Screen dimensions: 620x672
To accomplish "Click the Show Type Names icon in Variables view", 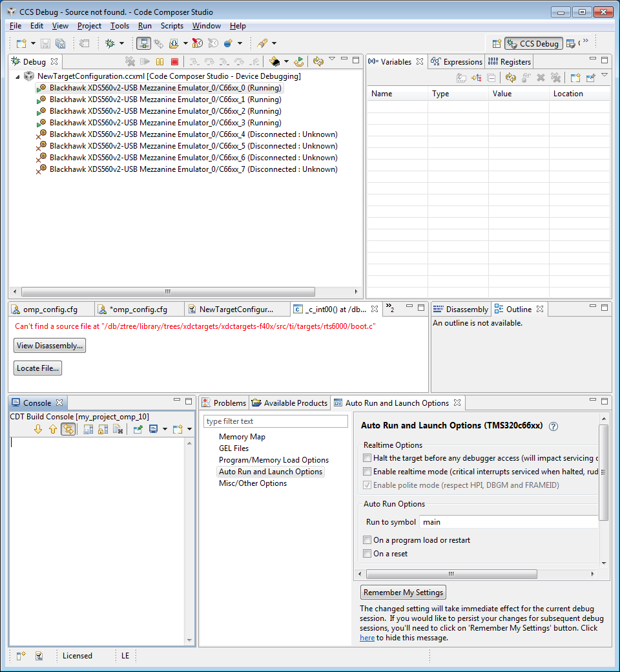I will [461, 78].
